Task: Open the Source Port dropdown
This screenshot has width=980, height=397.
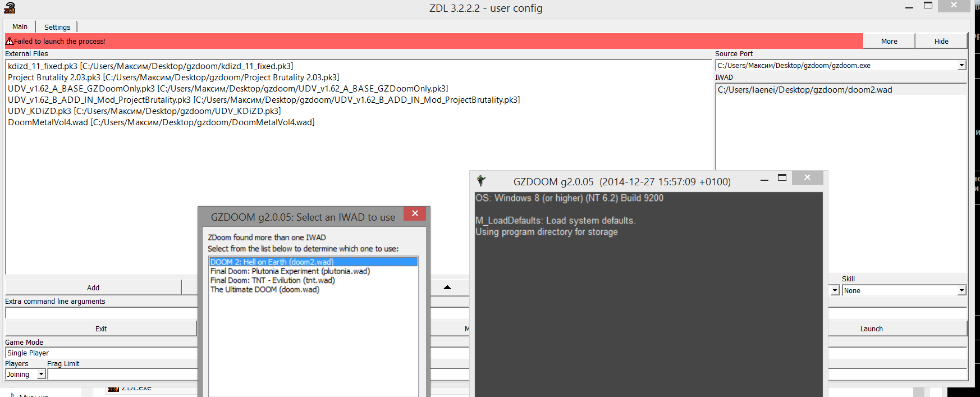Action: 961,66
